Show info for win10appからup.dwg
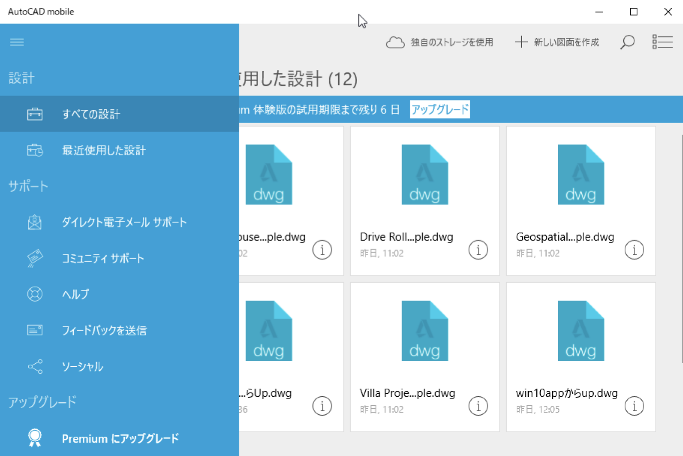 click(x=634, y=406)
